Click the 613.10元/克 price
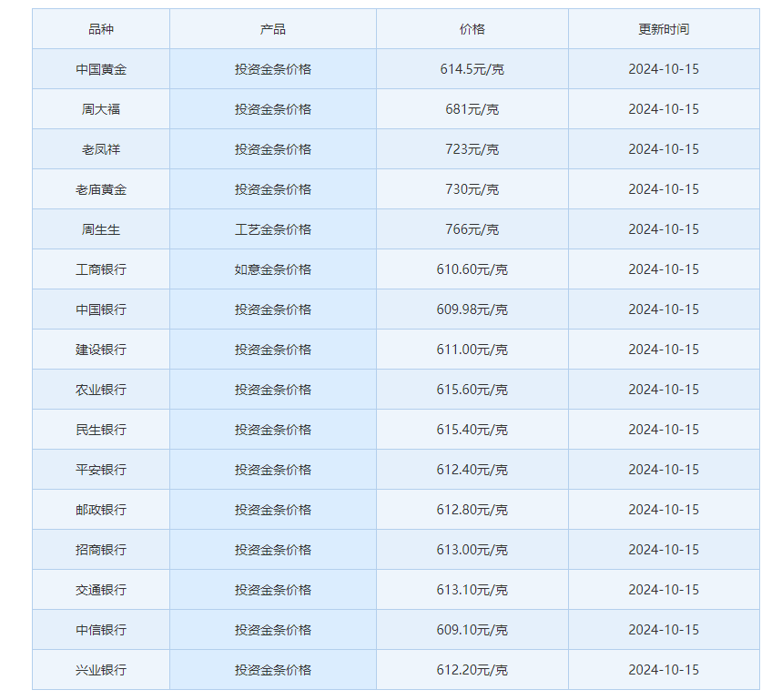This screenshot has width=782, height=700. coord(472,590)
